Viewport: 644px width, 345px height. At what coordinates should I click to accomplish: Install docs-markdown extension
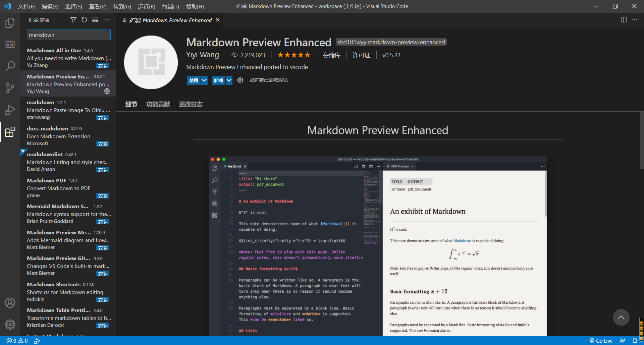coord(103,144)
